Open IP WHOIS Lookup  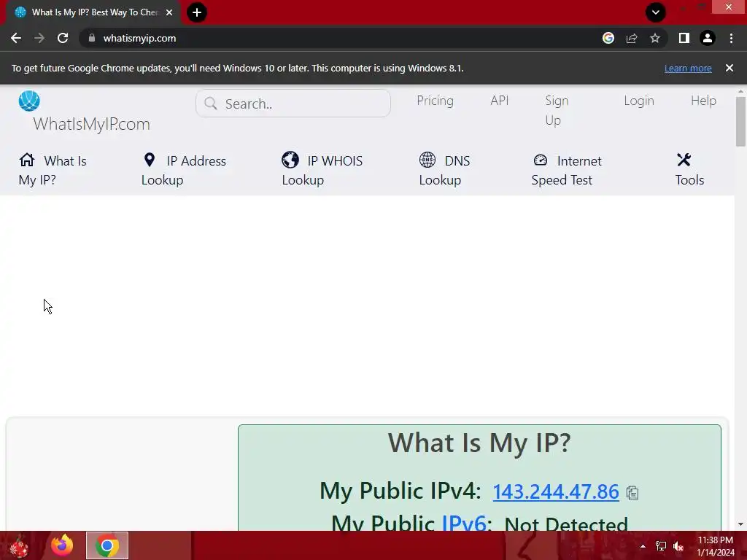322,170
